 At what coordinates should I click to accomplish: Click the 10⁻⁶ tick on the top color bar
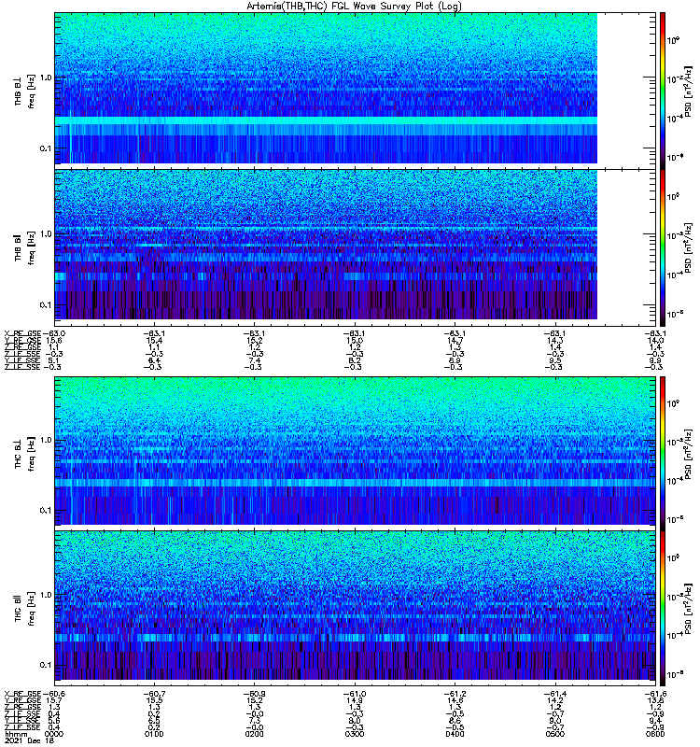[675, 157]
